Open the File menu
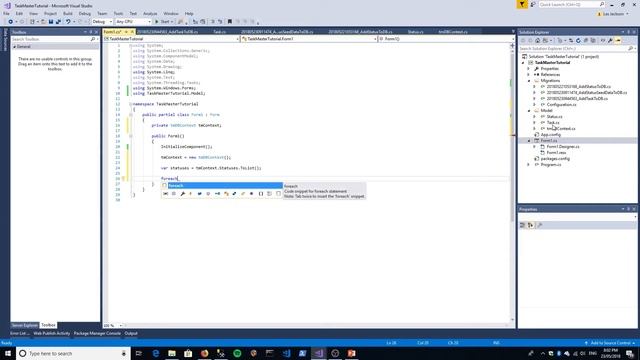 (6, 13)
